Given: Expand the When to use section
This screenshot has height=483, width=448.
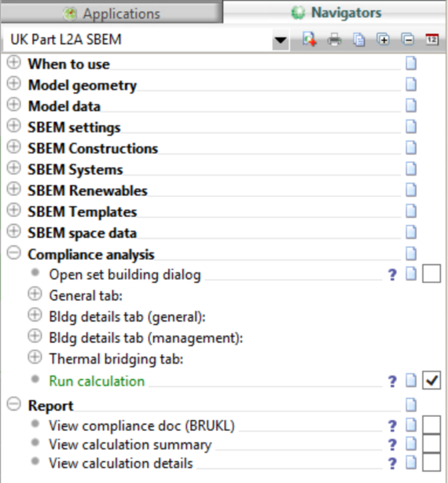Looking at the screenshot, I should click(14, 62).
